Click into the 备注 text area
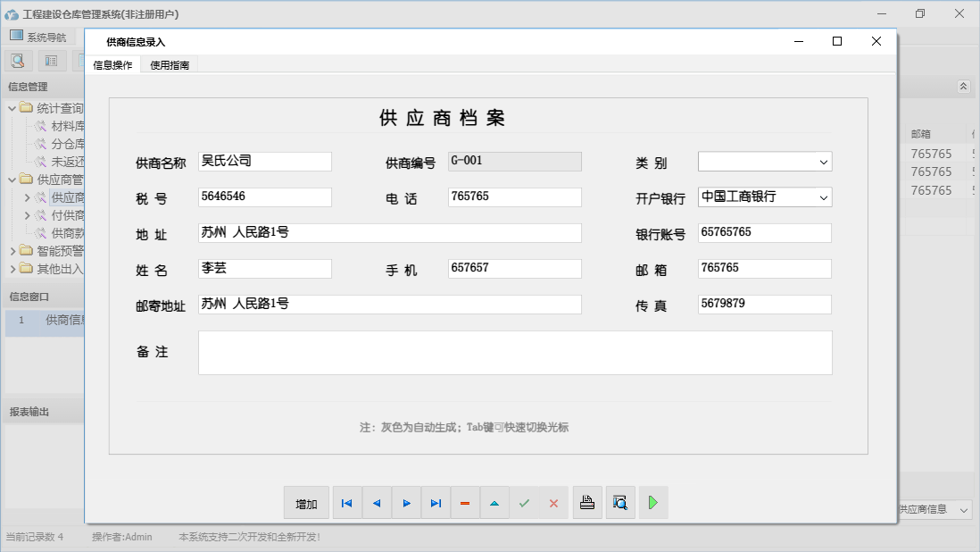The height and width of the screenshot is (552, 980). tap(515, 353)
